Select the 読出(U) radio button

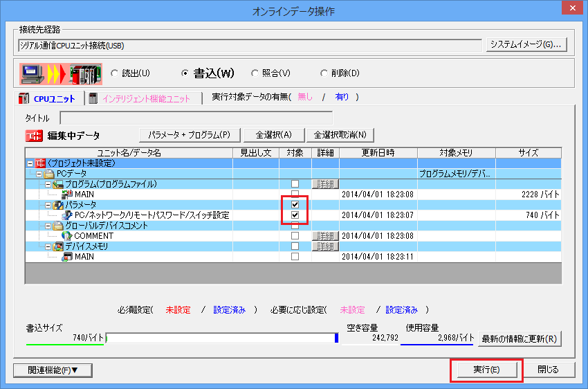(x=116, y=73)
